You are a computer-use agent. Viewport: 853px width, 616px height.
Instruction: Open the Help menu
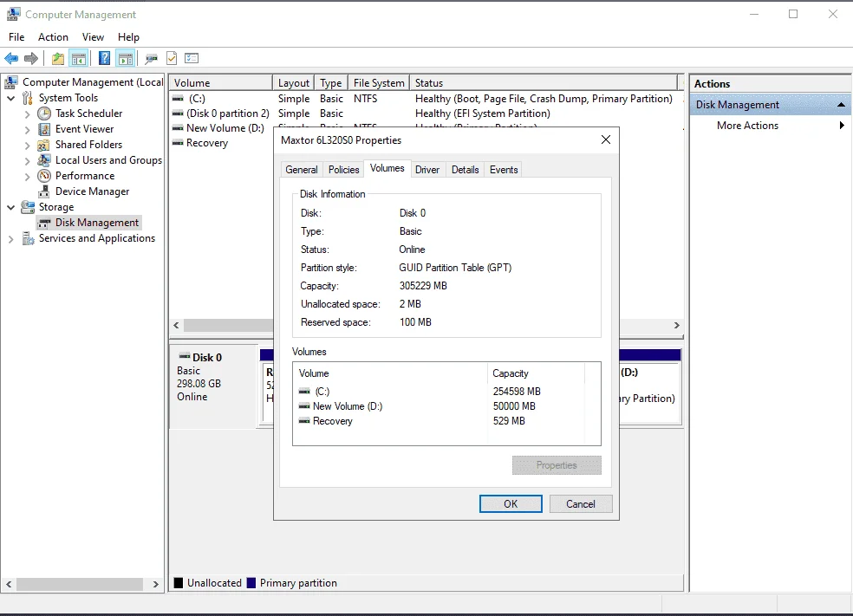[128, 37]
